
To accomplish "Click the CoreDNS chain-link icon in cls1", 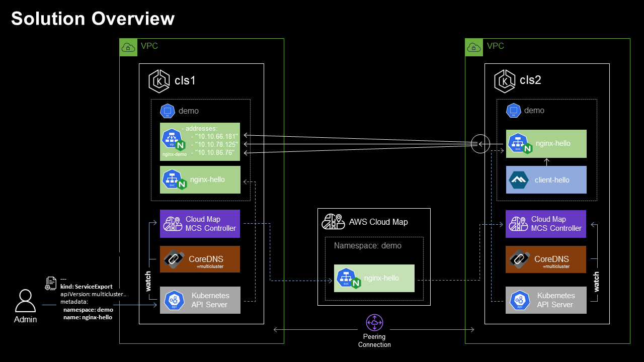I will [x=174, y=259].
